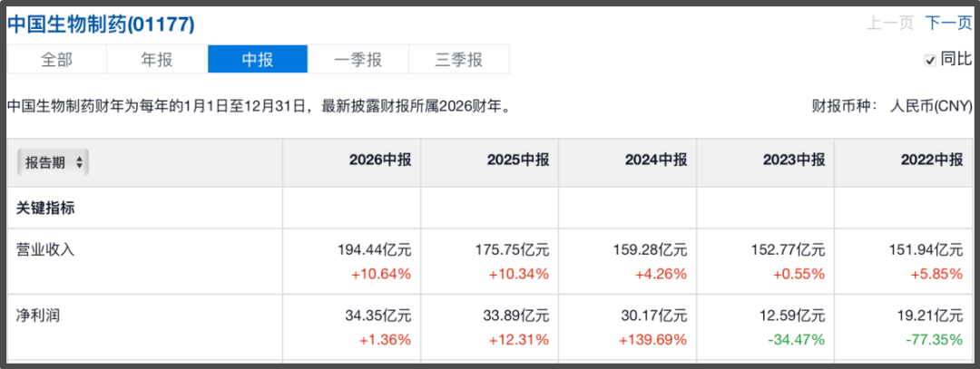Open the 报告期 sort dropdown

tap(54, 163)
